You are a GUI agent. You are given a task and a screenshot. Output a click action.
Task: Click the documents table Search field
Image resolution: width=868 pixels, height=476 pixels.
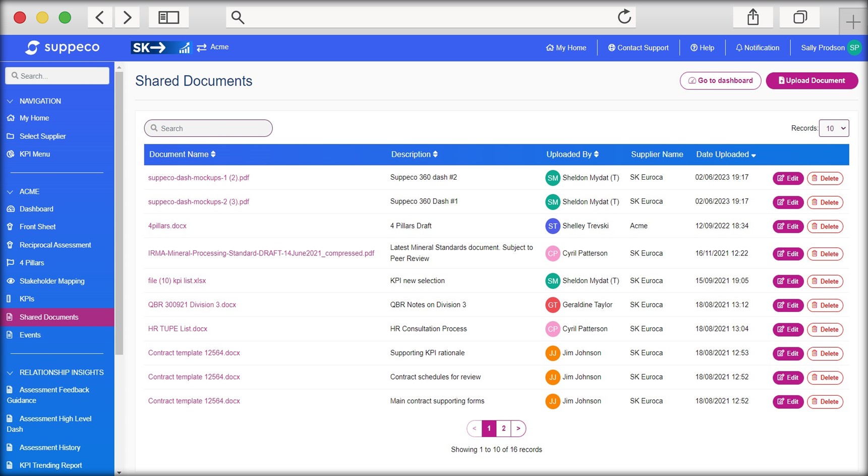point(208,128)
